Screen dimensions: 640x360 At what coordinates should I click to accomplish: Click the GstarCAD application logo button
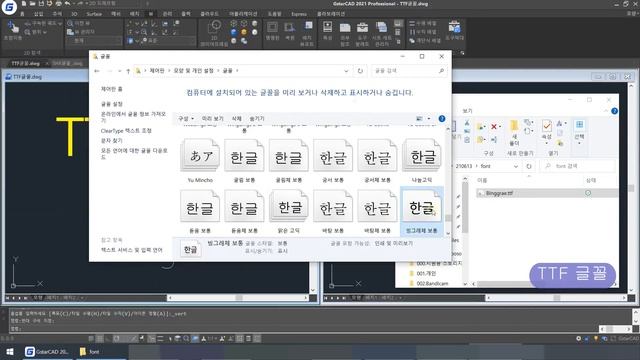[x=9, y=7]
